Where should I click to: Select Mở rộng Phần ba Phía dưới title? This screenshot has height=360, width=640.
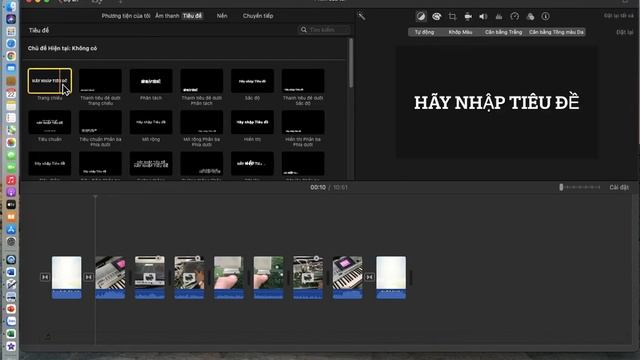click(202, 122)
